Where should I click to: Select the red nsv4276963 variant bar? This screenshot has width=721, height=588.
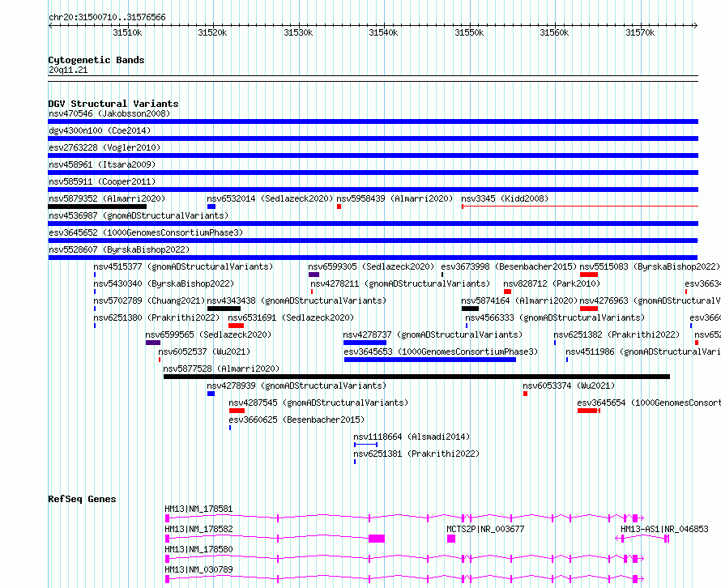point(589,309)
